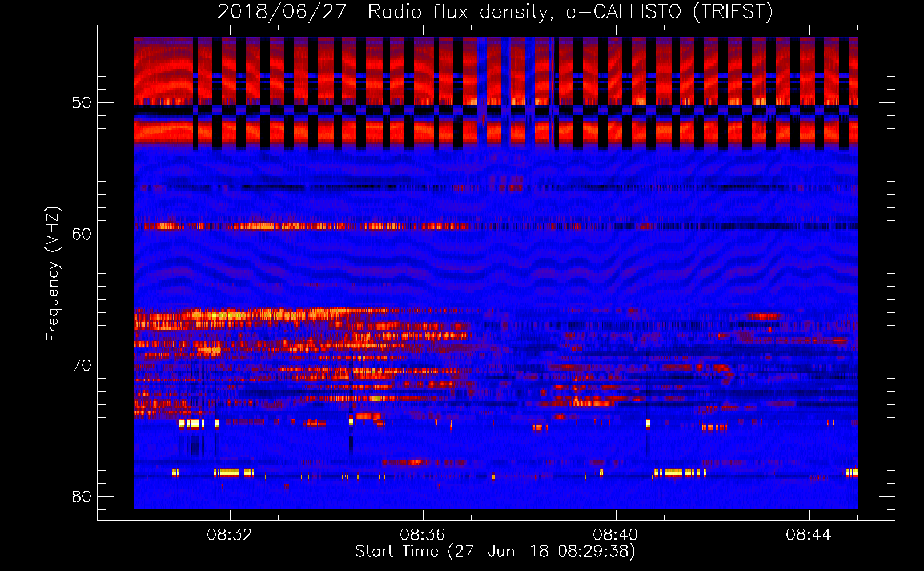Screen dimensions: 924x571
Task: Click the 08:32 time tick label
Action: pos(230,535)
